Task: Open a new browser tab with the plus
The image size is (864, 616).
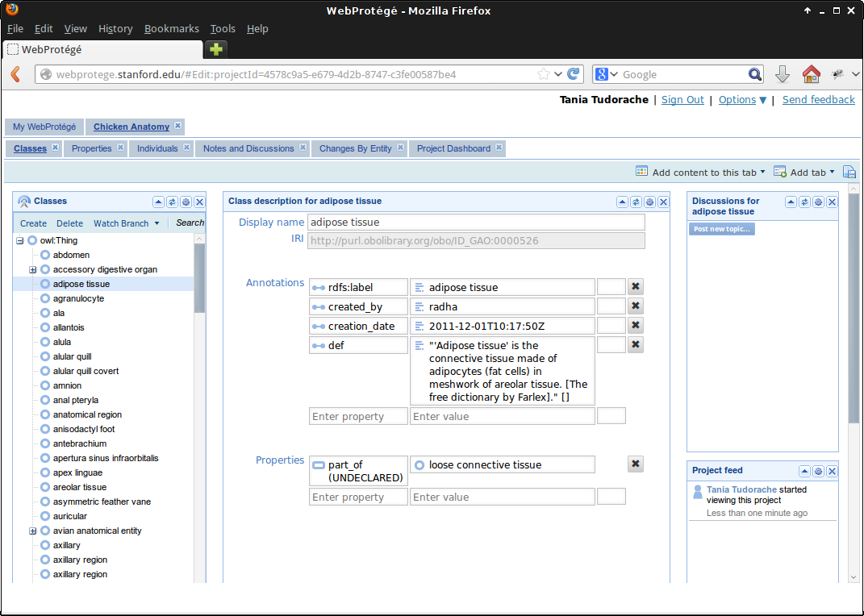Action: point(216,49)
